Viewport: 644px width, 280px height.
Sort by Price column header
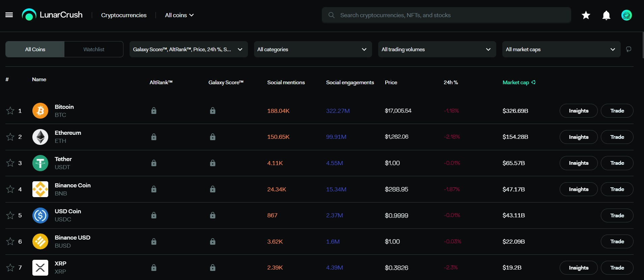391,82
